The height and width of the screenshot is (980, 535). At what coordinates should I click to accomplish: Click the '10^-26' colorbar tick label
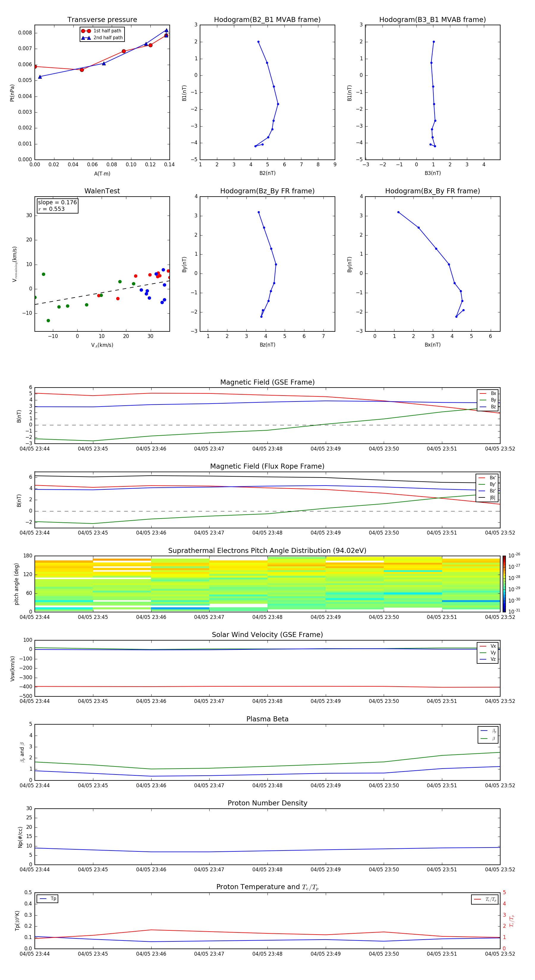click(514, 555)
